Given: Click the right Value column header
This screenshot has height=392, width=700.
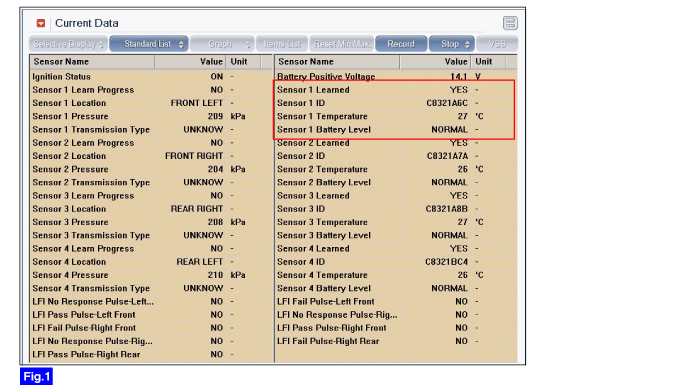Looking at the screenshot, I should click(x=435, y=62).
